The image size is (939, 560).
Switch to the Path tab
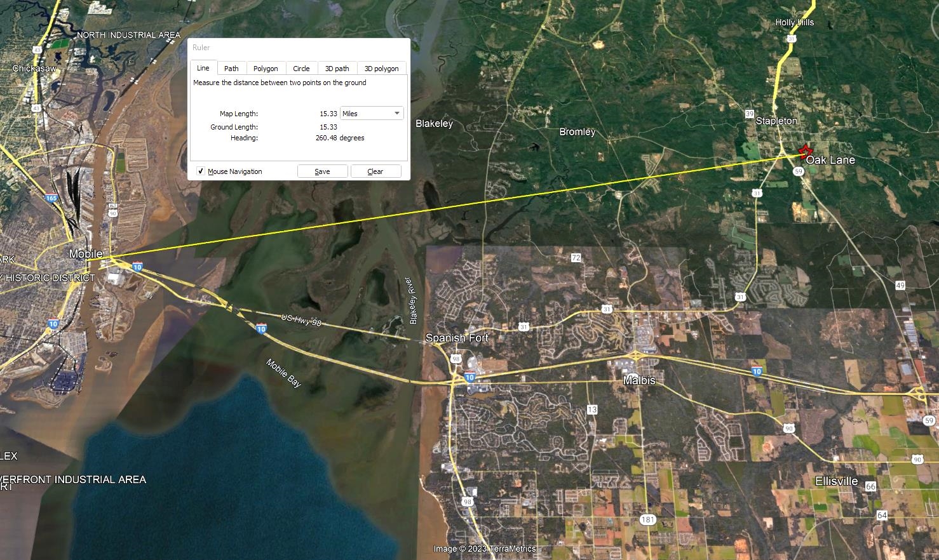231,68
